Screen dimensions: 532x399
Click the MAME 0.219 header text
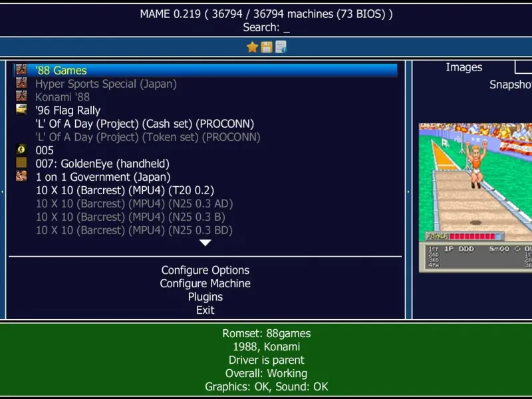(x=267, y=14)
